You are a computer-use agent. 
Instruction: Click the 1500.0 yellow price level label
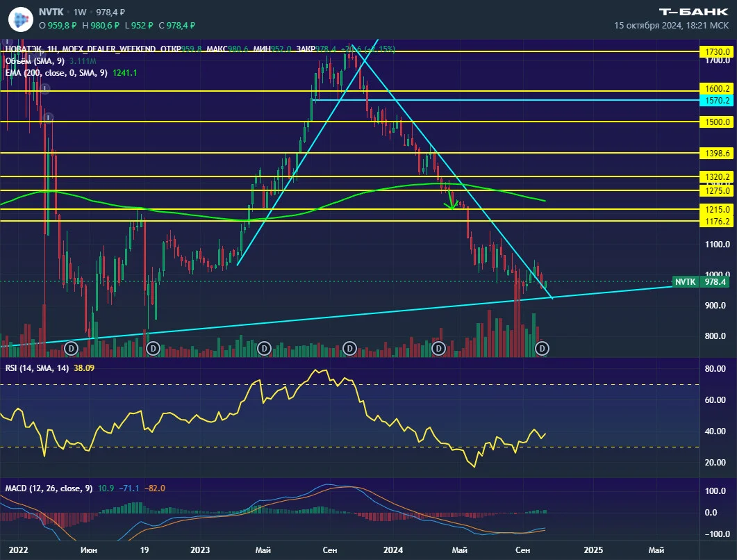(717, 122)
